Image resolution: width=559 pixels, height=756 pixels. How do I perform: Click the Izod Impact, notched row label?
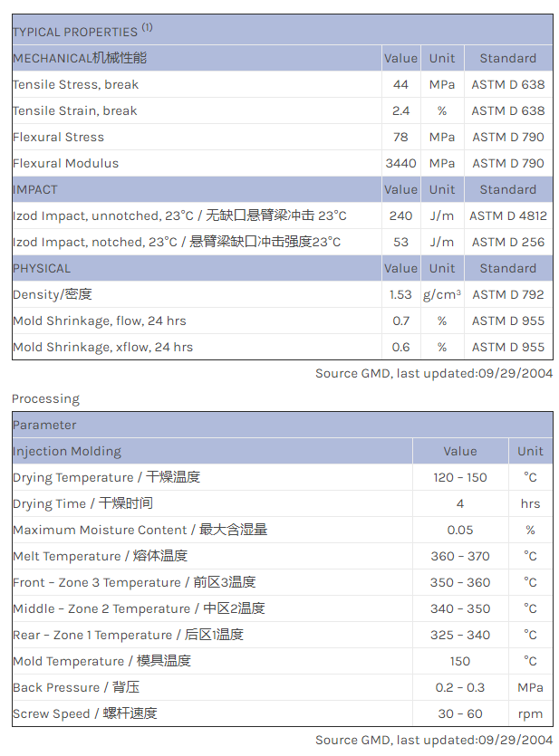177,242
